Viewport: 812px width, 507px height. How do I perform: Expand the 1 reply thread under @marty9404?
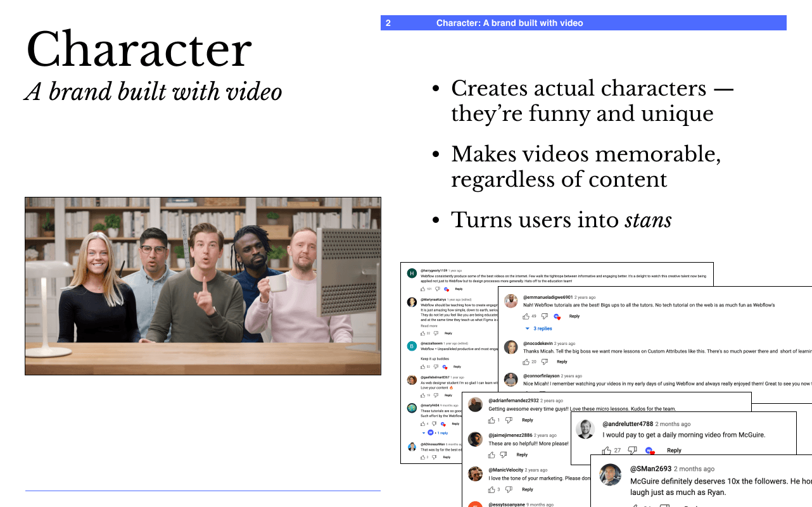pos(435,433)
